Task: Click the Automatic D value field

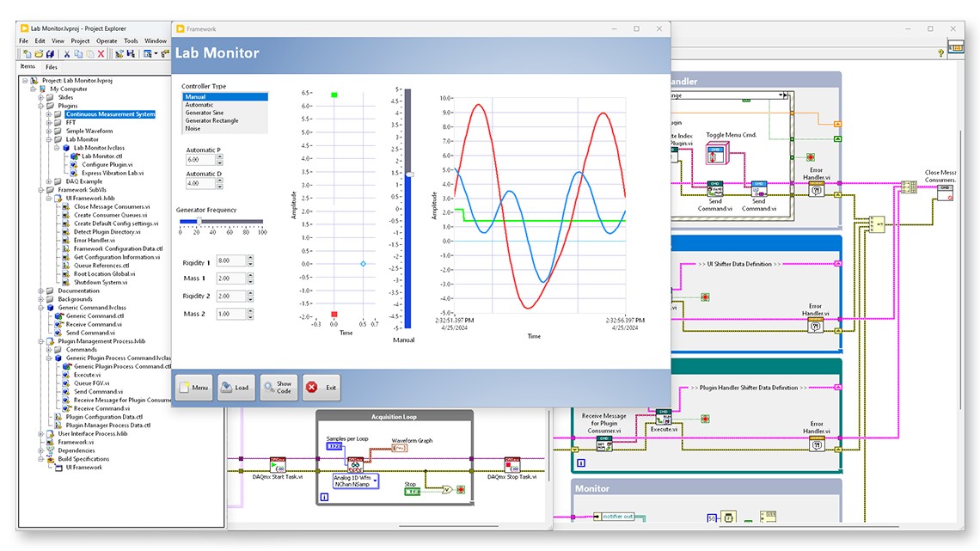Action: coord(200,184)
